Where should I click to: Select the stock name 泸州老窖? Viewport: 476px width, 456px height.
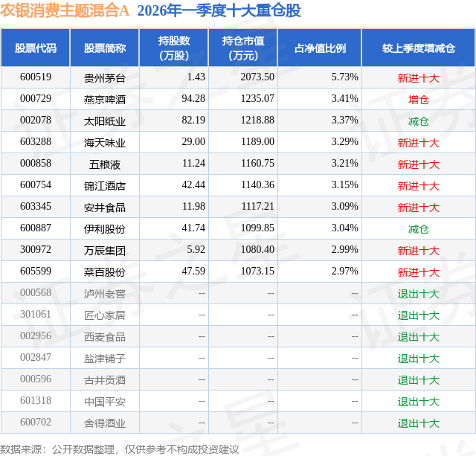[105, 294]
